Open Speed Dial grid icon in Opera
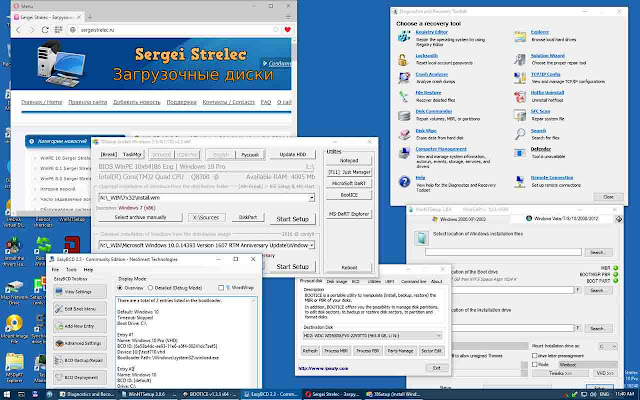 58,30
